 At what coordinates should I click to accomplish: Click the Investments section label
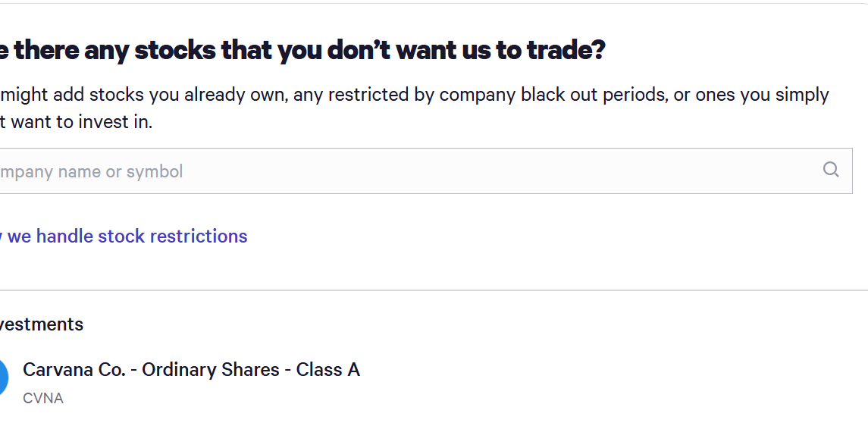point(42,324)
